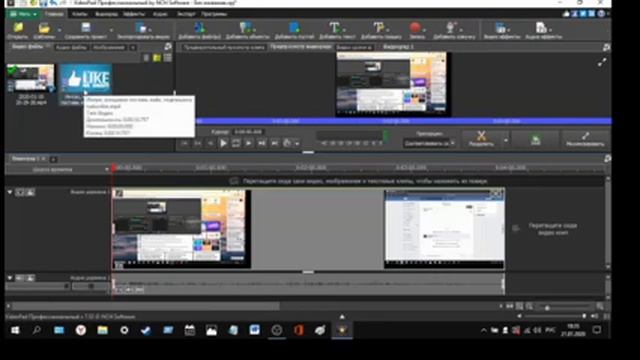Open the taskbar Office icon
640x360 pixels.
click(298, 330)
